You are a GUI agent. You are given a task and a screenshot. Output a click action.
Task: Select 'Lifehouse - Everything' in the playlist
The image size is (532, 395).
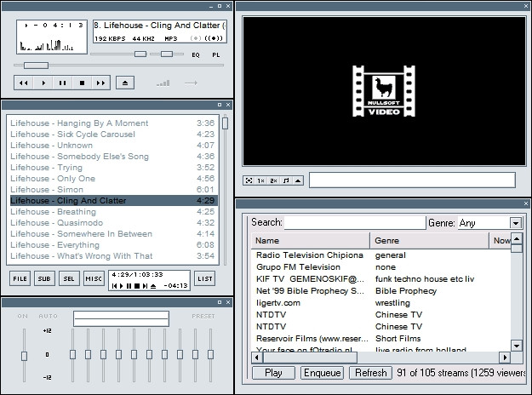(x=114, y=245)
